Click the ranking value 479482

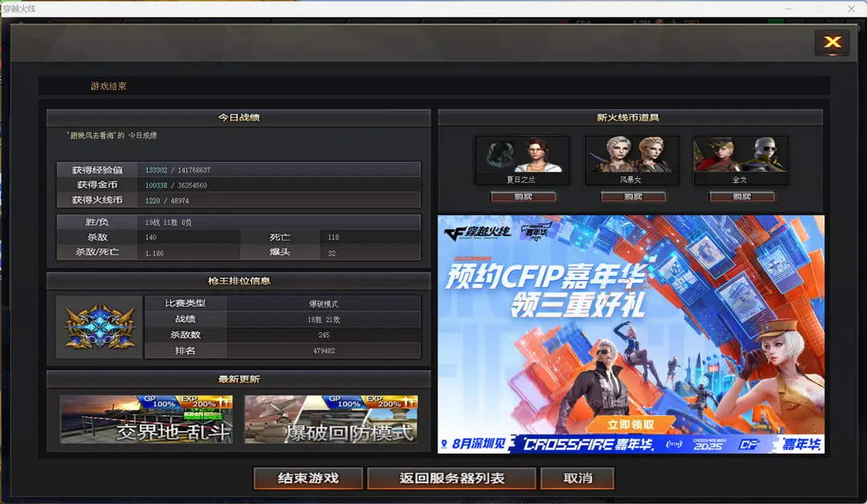pyautogui.click(x=324, y=351)
